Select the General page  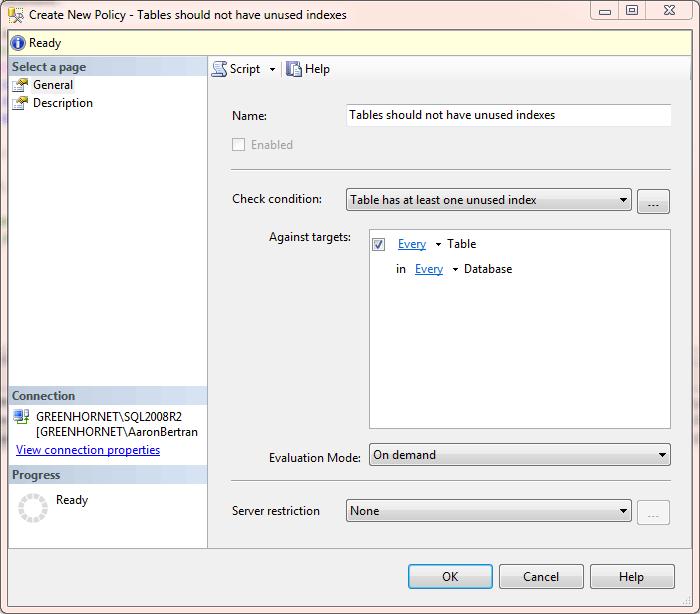pos(53,85)
